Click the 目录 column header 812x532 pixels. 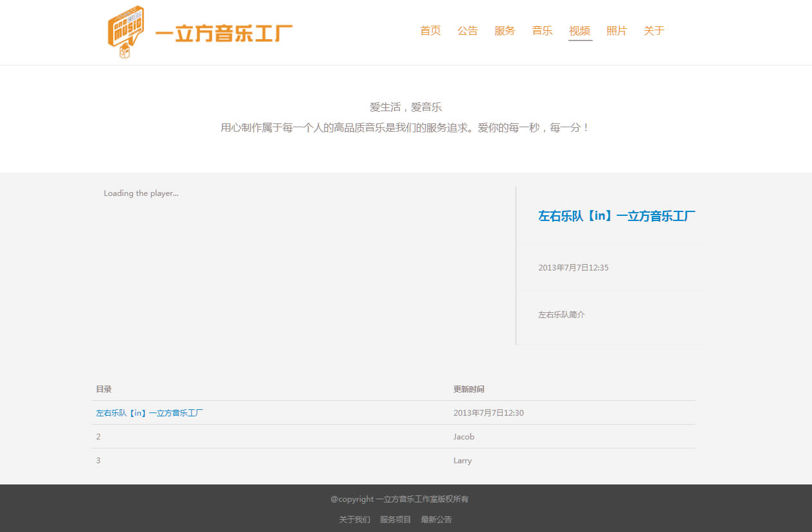pos(104,389)
